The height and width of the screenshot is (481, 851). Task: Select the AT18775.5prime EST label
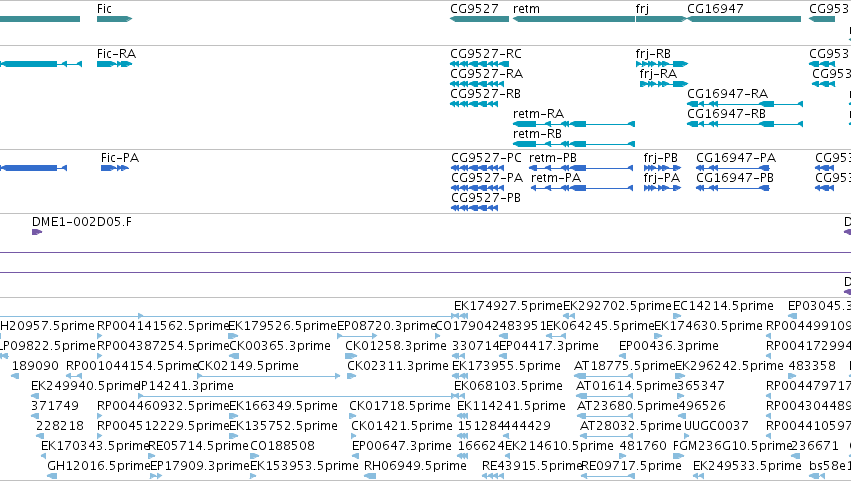click(625, 366)
